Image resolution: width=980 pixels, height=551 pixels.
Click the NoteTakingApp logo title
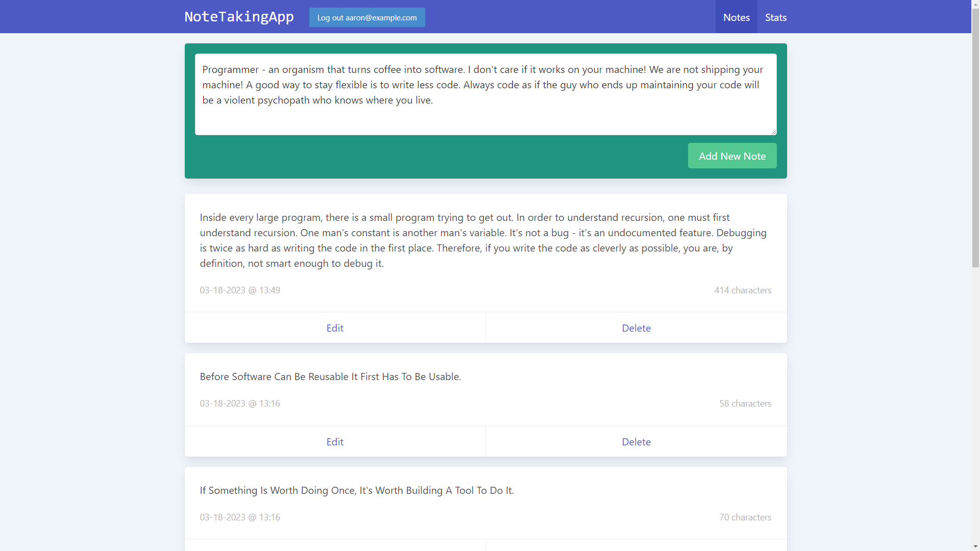[x=239, y=17]
